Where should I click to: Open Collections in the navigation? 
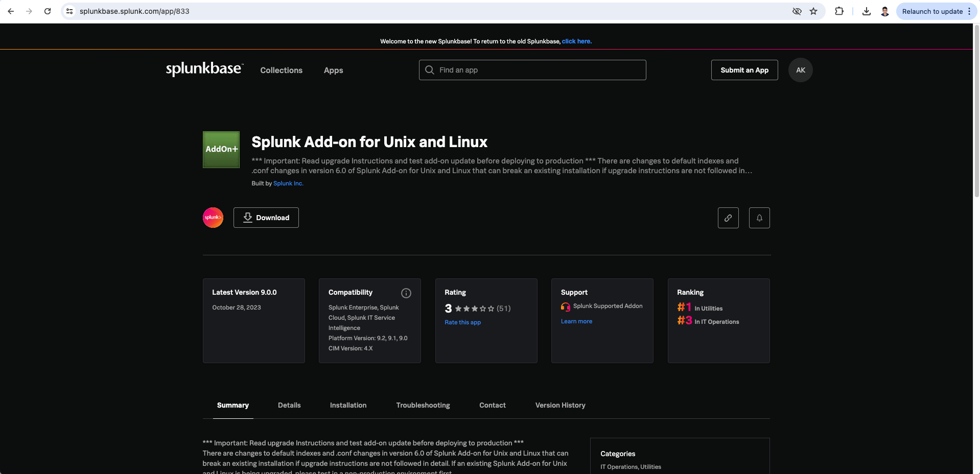tap(281, 70)
